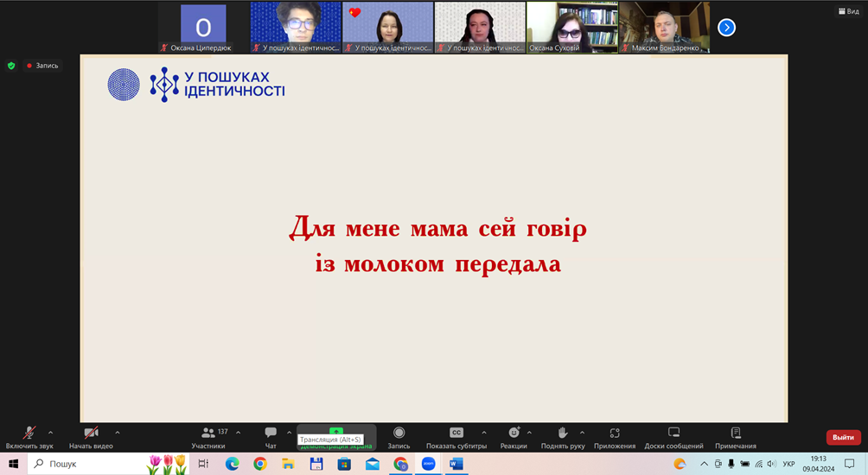Viewport: 868px width, 475px height.
Task: Unmute microphone with Включить звук
Action: [29, 434]
